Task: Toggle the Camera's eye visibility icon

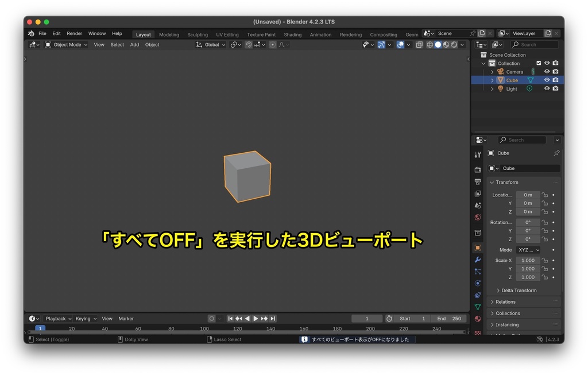Action: (x=547, y=71)
